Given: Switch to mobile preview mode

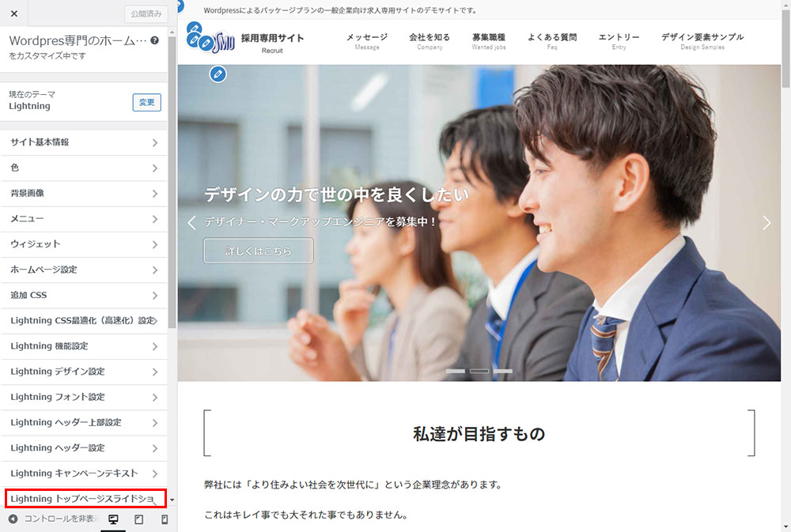Looking at the screenshot, I should pyautogui.click(x=165, y=519).
